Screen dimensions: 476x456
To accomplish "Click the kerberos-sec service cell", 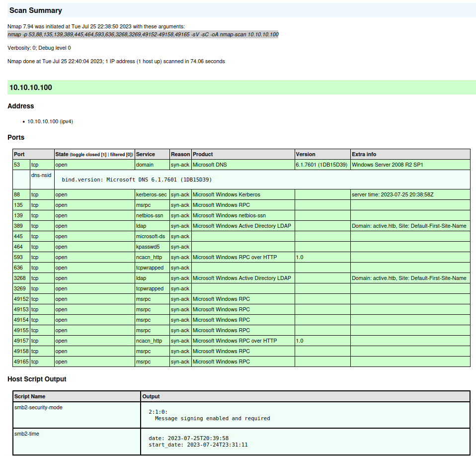I will [151, 194].
